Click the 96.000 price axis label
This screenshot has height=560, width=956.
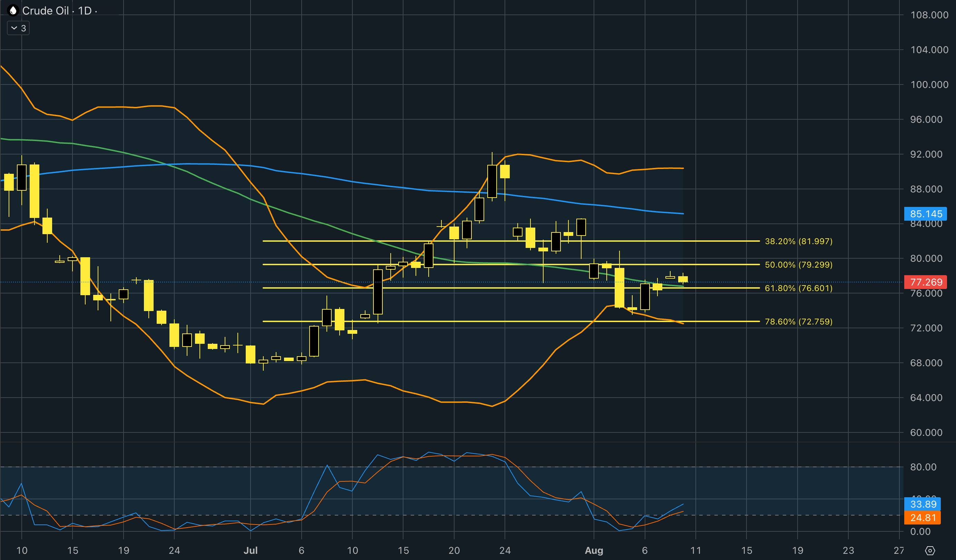click(x=926, y=119)
